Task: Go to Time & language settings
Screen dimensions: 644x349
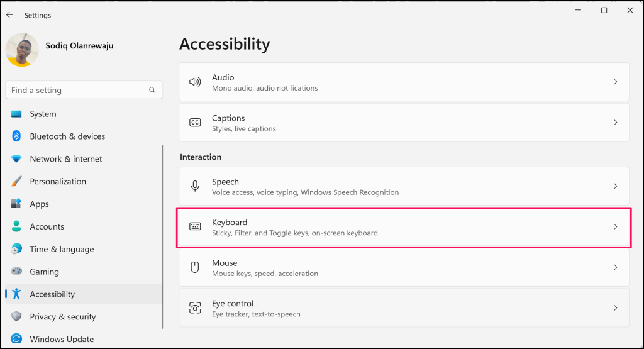Action: pos(62,249)
